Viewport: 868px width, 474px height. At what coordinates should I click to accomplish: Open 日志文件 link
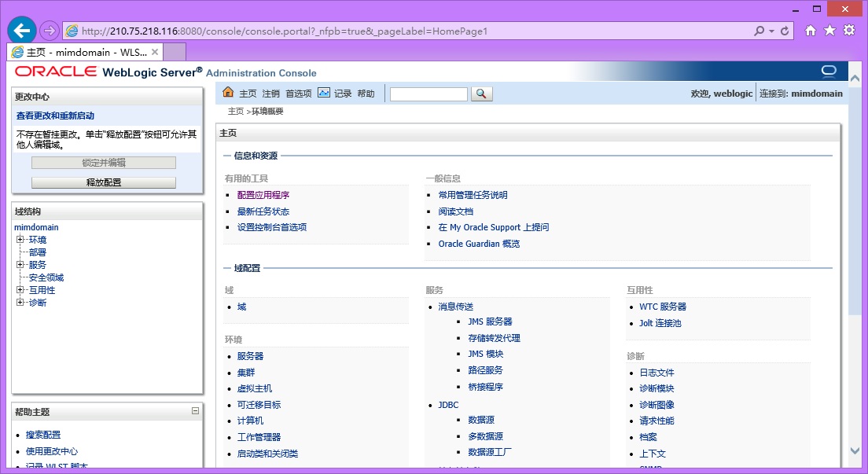[x=657, y=373]
